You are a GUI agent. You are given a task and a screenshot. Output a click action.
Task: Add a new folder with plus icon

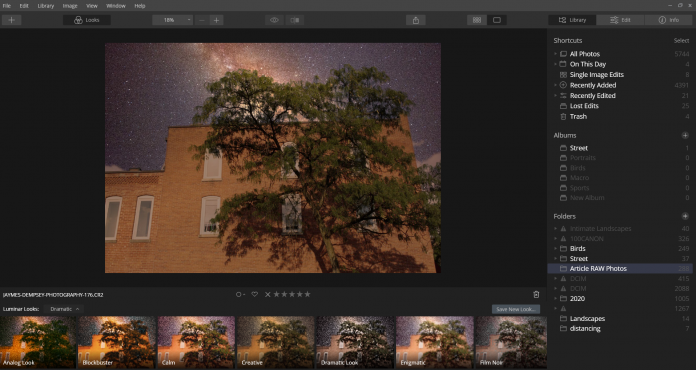coord(685,216)
